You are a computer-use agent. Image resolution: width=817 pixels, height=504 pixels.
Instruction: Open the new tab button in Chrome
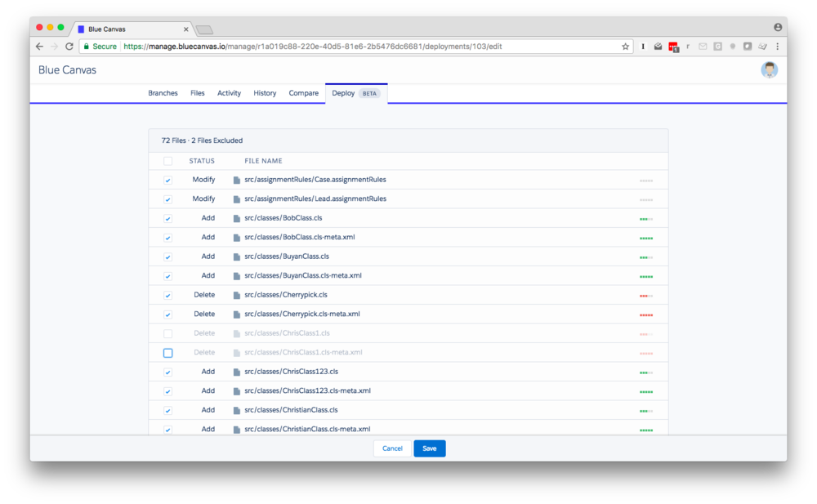click(204, 29)
